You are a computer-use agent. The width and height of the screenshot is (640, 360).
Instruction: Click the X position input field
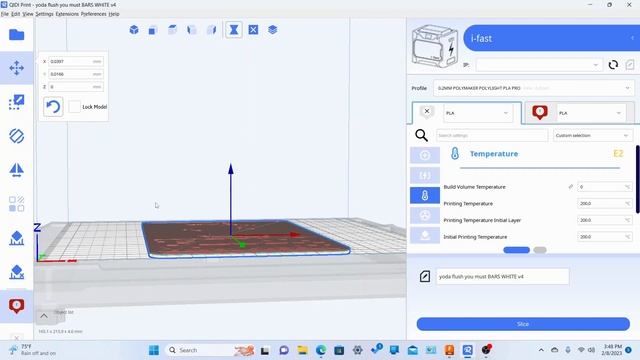click(76, 61)
